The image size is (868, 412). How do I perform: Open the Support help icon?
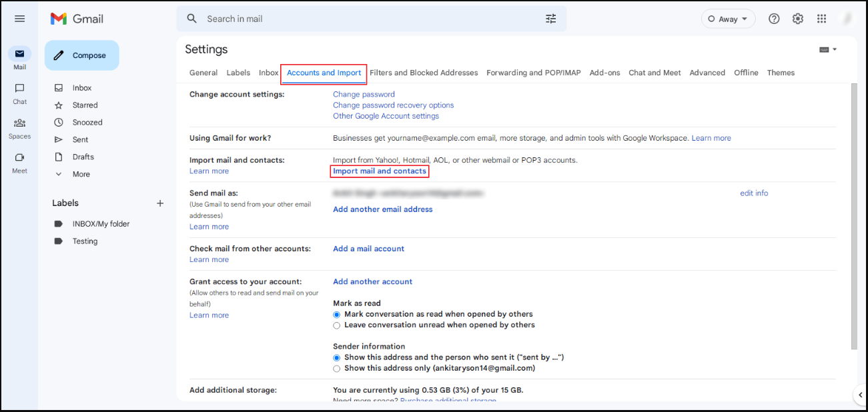click(774, 19)
